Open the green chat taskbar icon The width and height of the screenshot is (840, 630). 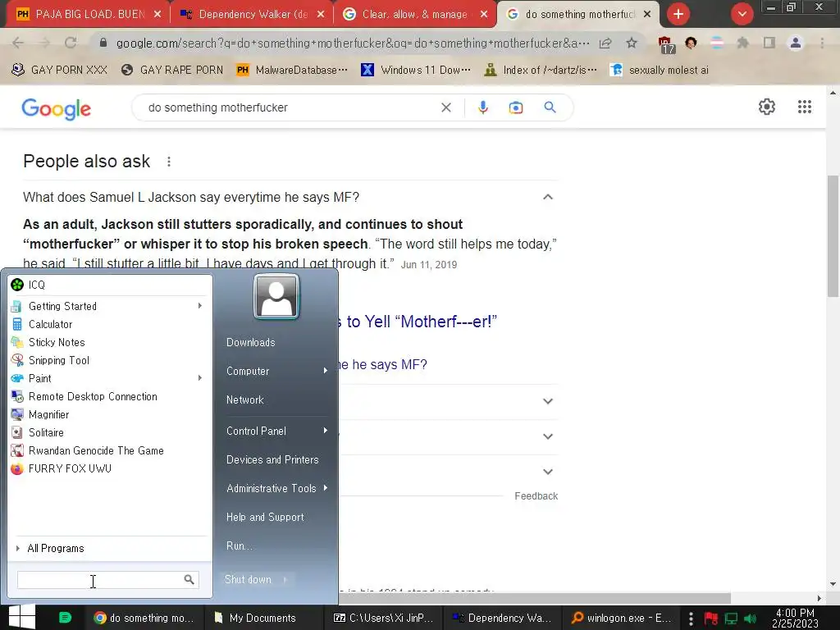(x=65, y=618)
